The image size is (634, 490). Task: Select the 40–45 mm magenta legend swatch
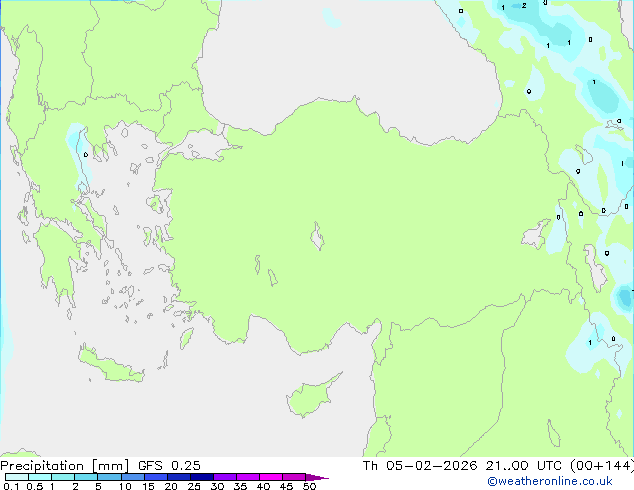coord(271,477)
